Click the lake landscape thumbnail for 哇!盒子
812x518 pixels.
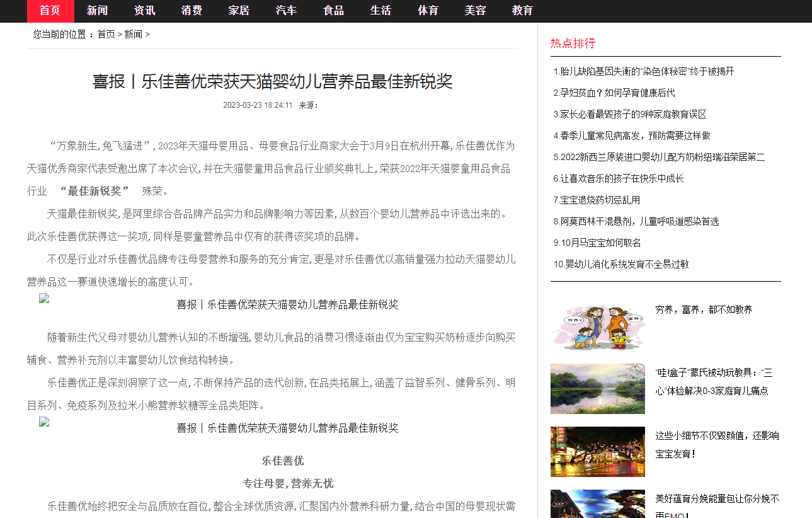(598, 389)
